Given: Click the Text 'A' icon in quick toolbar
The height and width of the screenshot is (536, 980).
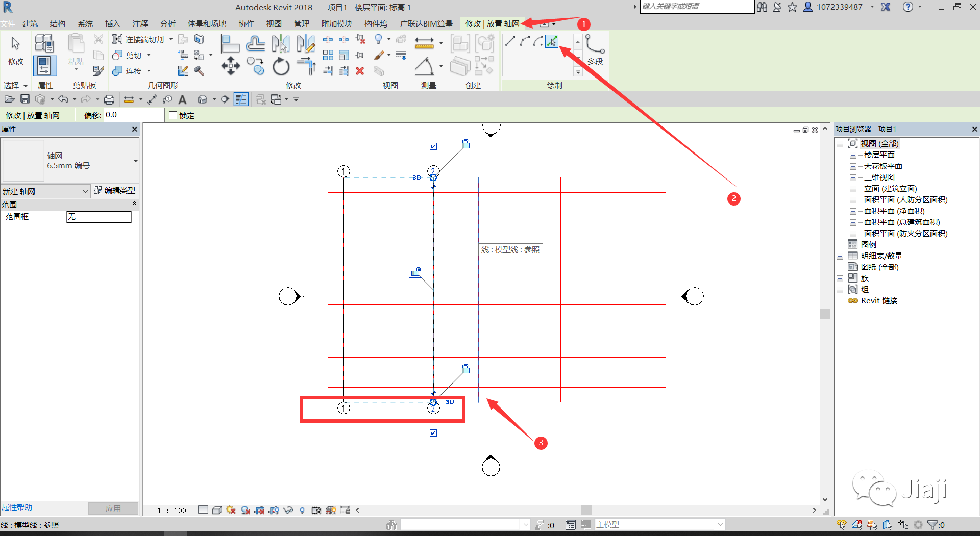Looking at the screenshot, I should [x=183, y=99].
